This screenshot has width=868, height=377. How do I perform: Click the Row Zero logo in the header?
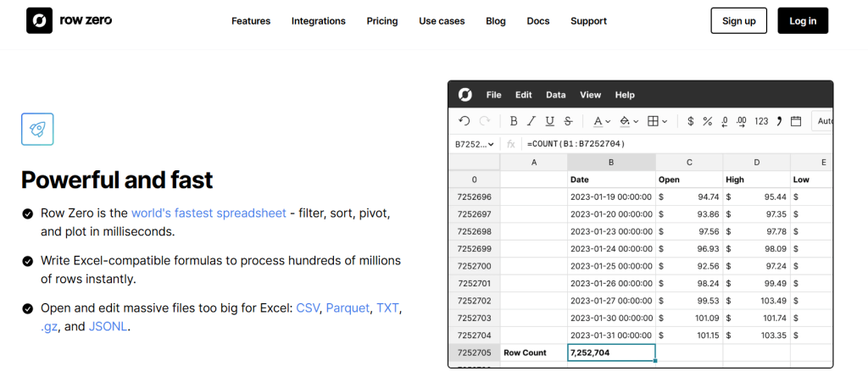[x=70, y=21]
